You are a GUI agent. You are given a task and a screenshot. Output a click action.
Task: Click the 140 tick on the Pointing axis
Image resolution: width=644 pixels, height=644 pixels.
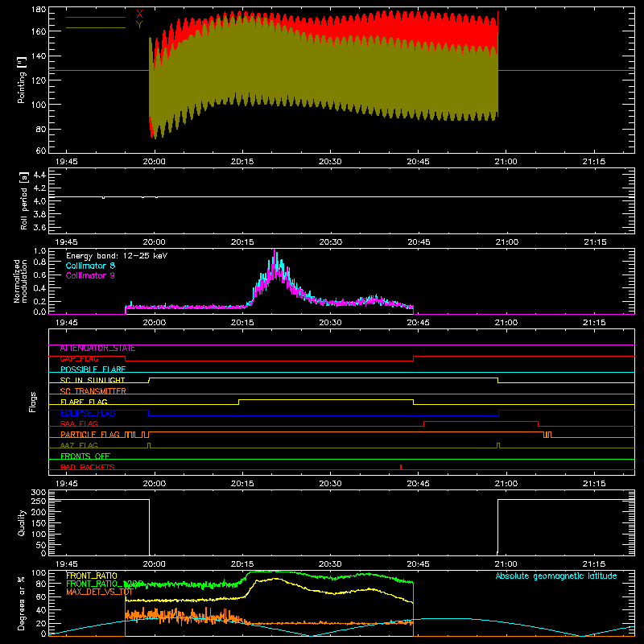click(x=39, y=56)
